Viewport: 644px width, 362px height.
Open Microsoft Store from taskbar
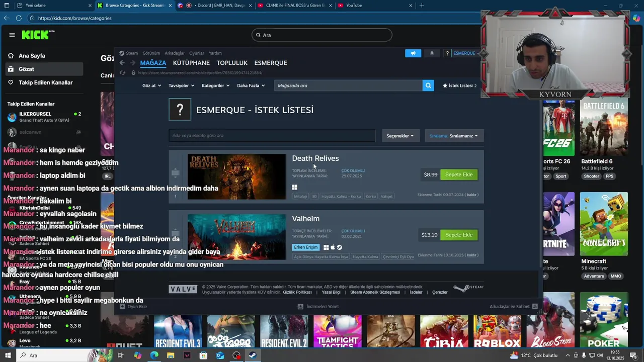[203, 355]
